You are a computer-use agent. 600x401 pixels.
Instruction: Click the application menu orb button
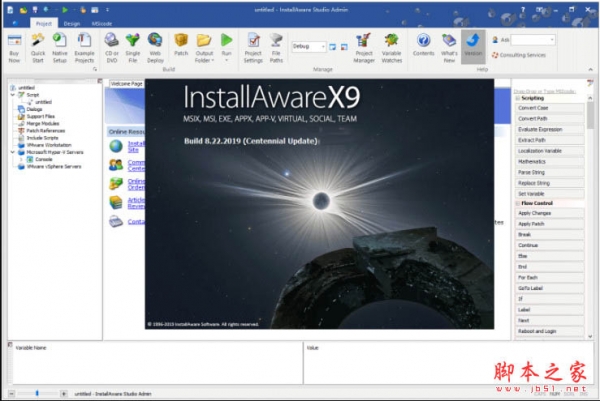coord(15,23)
